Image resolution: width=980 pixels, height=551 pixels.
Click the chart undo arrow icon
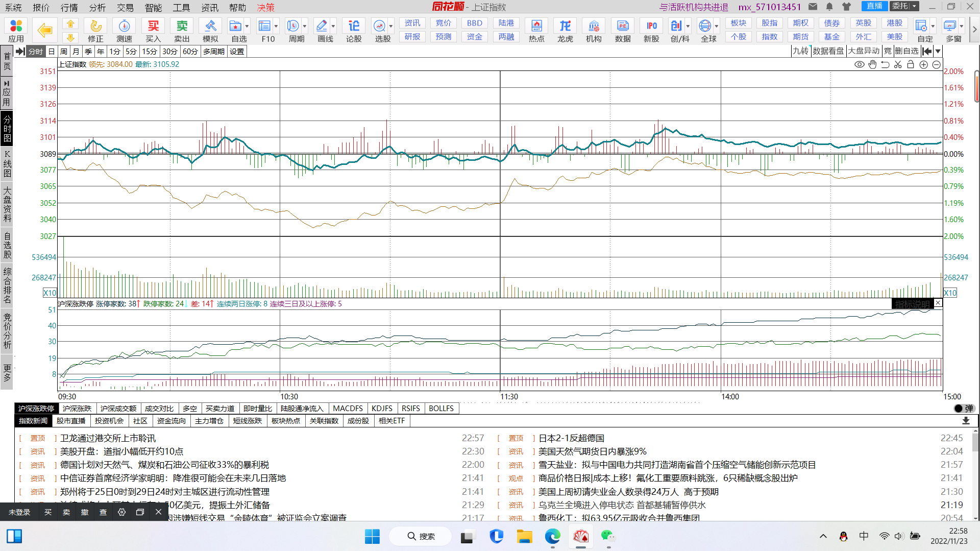[885, 64]
